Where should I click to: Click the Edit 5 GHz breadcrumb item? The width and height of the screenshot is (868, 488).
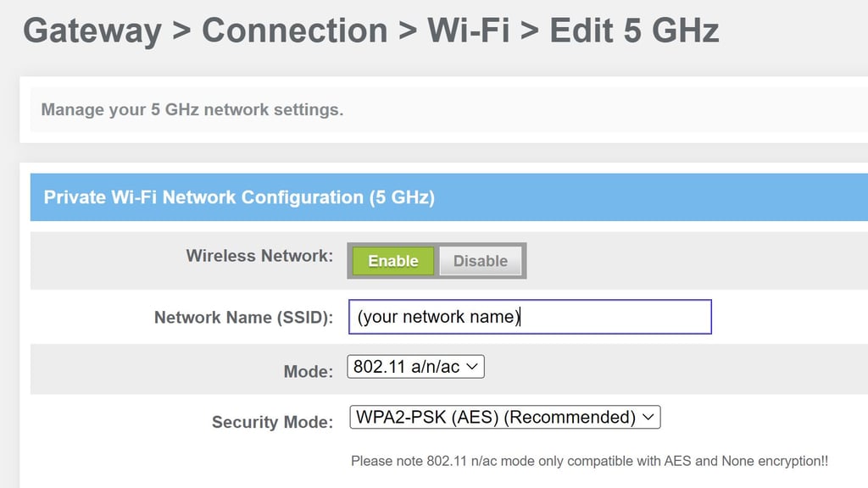coord(634,30)
